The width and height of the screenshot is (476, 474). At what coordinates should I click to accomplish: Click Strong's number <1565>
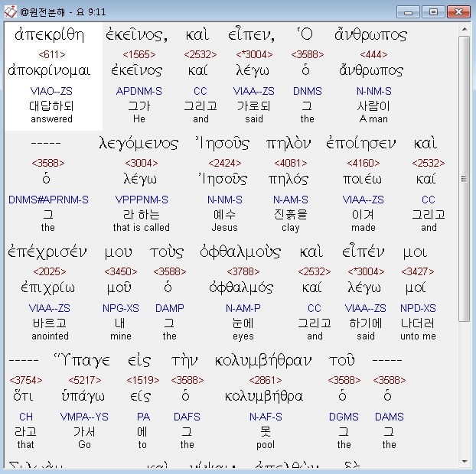139,54
